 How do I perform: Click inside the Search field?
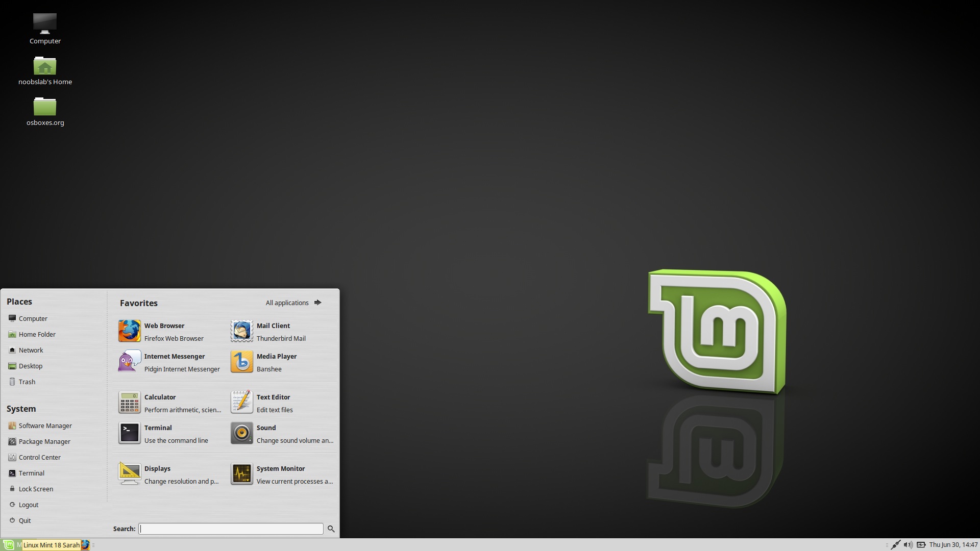point(231,529)
